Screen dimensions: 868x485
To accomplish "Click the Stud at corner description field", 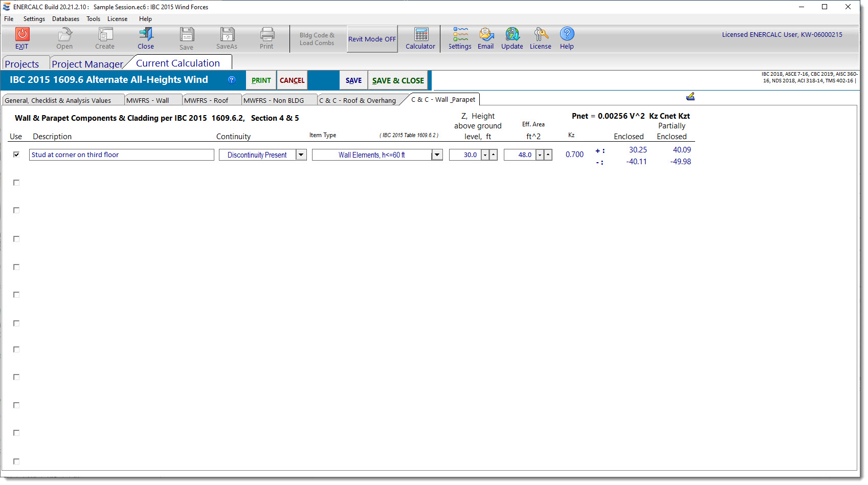I will tap(121, 155).
